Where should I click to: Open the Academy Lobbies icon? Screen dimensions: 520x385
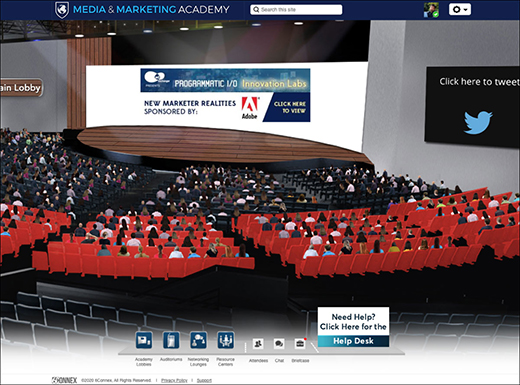[x=144, y=340]
